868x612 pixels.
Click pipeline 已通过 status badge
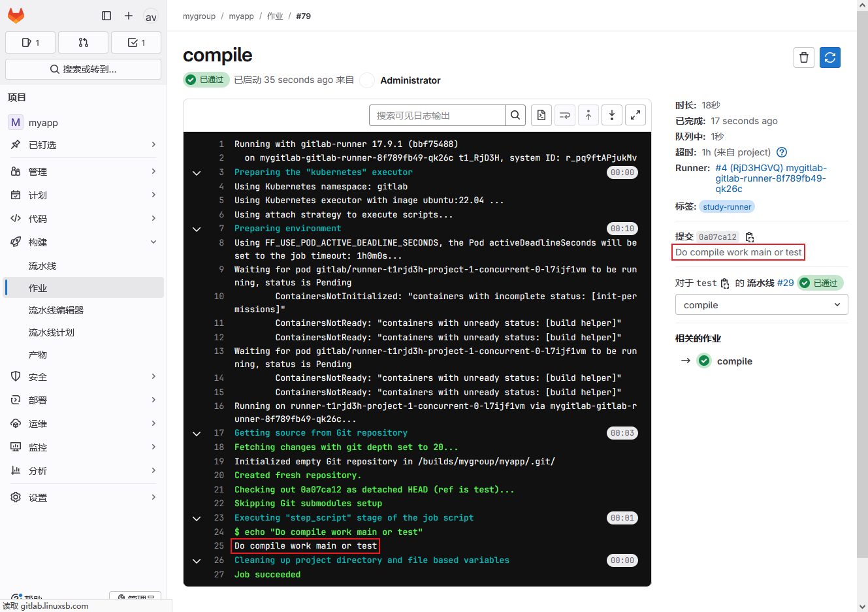click(x=820, y=283)
